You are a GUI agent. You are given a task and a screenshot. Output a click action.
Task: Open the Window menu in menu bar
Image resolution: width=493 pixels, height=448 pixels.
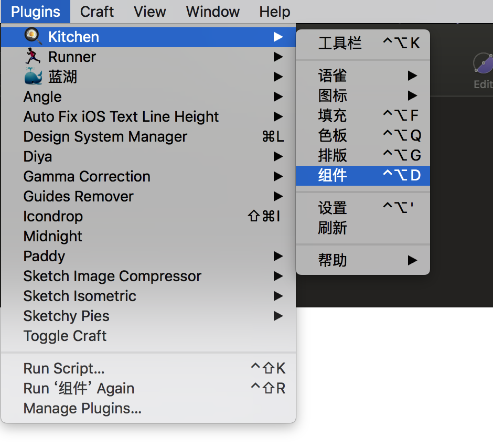213,12
